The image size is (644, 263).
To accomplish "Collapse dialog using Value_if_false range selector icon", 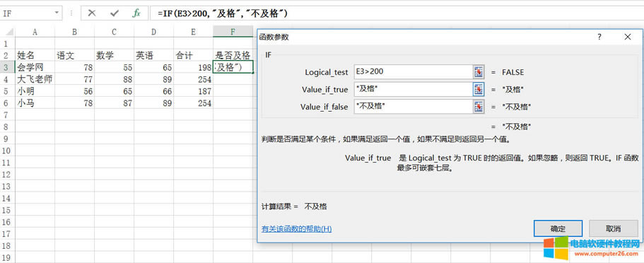I will coord(479,107).
